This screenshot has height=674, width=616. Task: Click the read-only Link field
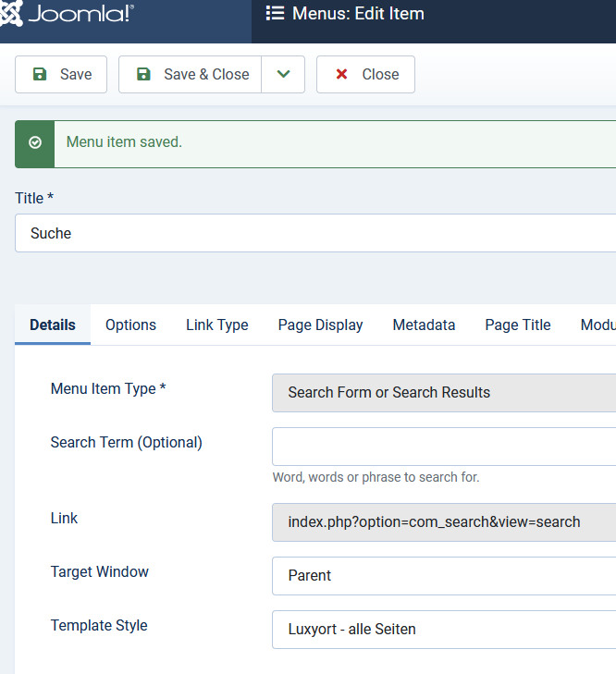[x=444, y=522]
